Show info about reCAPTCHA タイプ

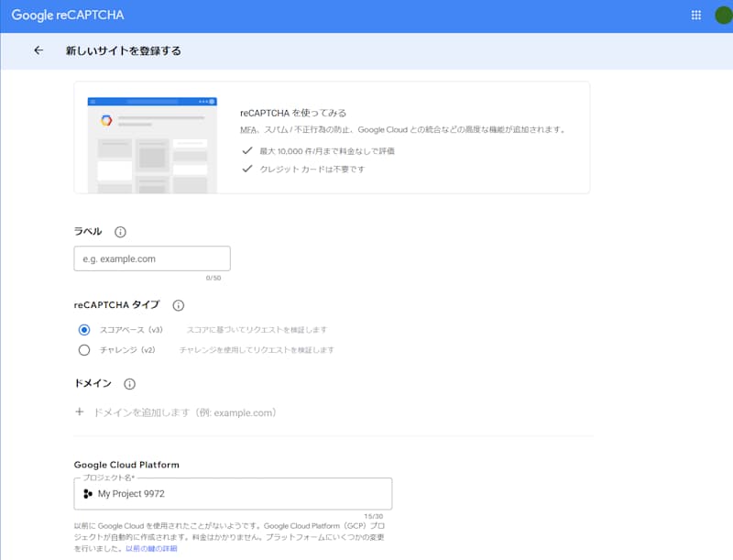178,305
